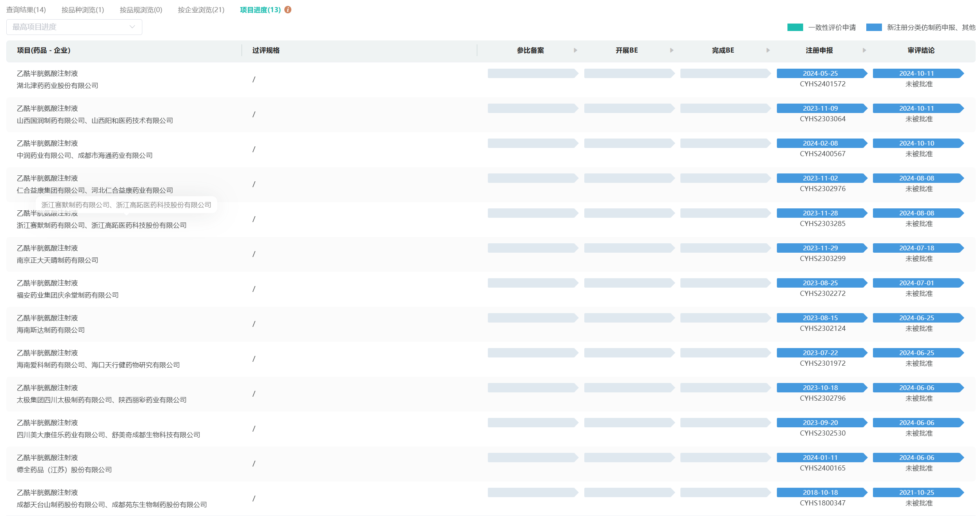Screen dimensions: 980x516
Task: Click registration number CYHS1800347
Action: tap(822, 503)
